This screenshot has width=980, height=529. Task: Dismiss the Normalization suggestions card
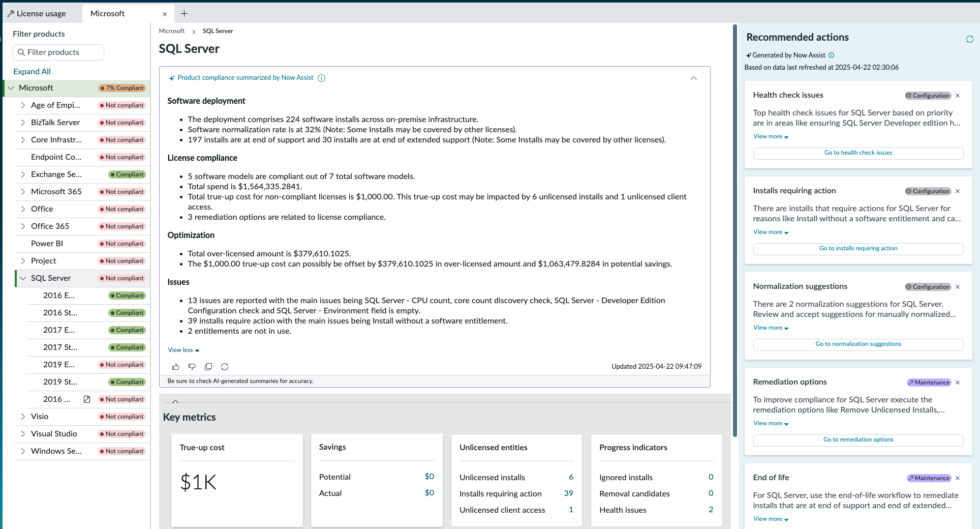[958, 287]
